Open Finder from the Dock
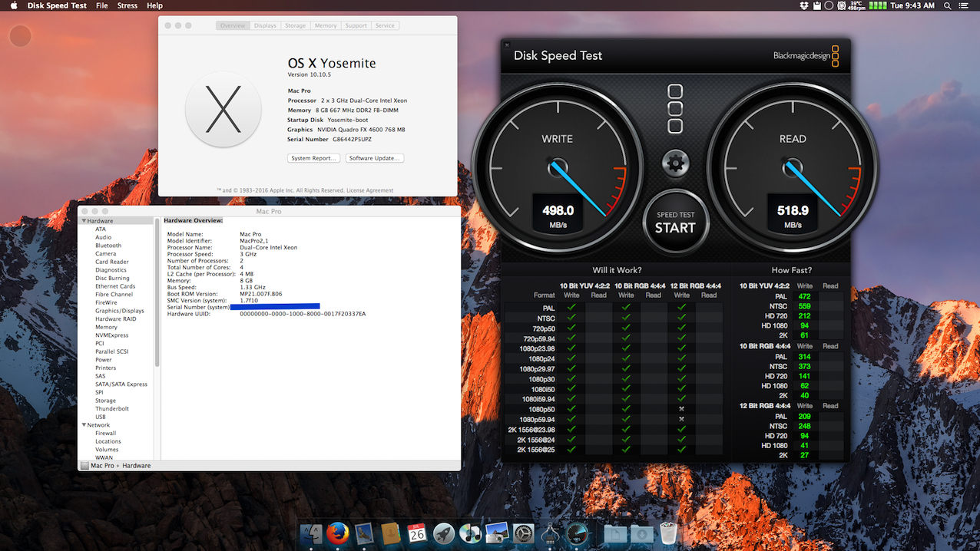The width and height of the screenshot is (980, 551). point(311,533)
